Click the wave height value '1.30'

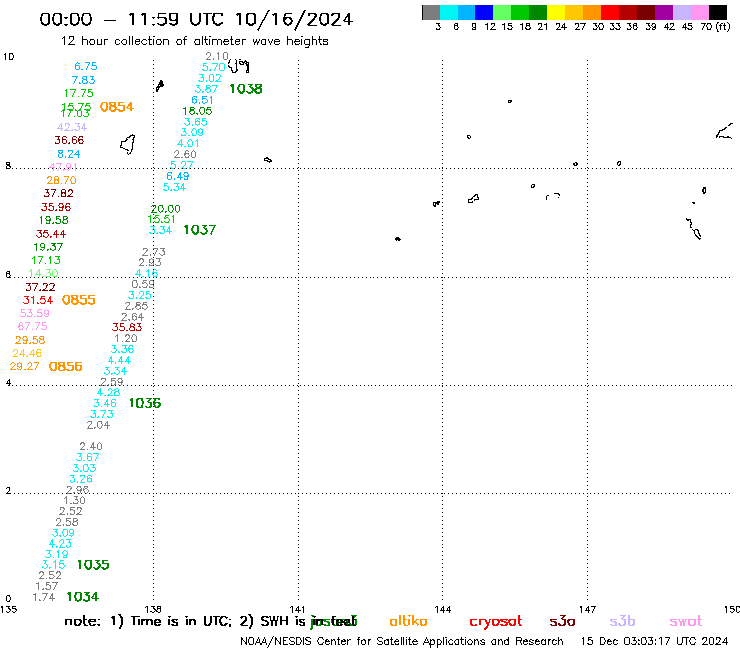coord(75,500)
